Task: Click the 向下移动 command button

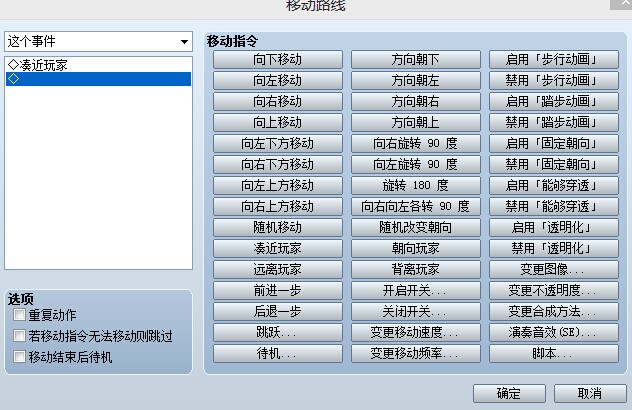Action: tap(278, 60)
